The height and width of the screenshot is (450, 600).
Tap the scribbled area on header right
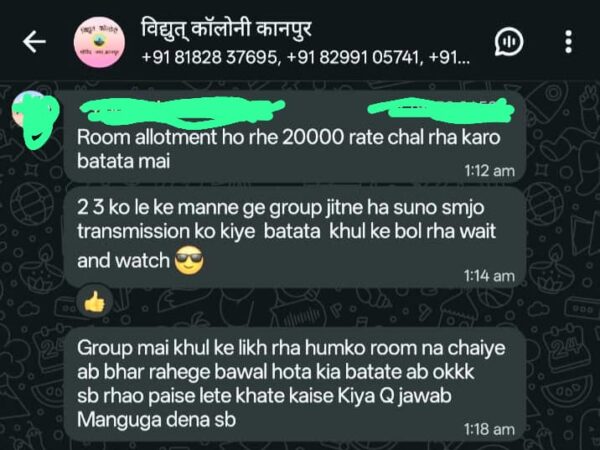(x=440, y=110)
